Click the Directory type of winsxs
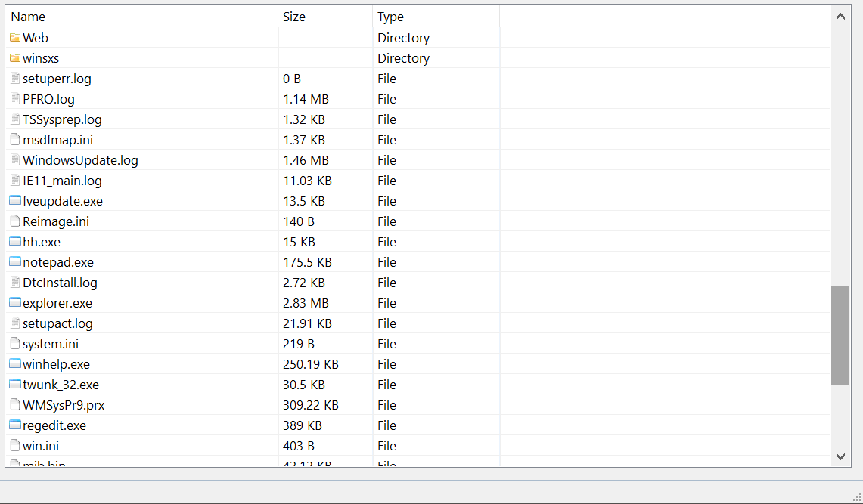 [x=403, y=58]
